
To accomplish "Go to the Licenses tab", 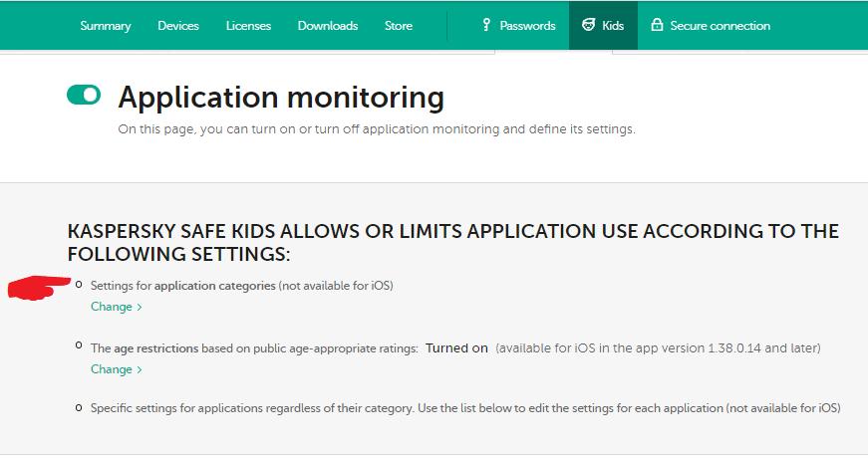I will [x=248, y=26].
